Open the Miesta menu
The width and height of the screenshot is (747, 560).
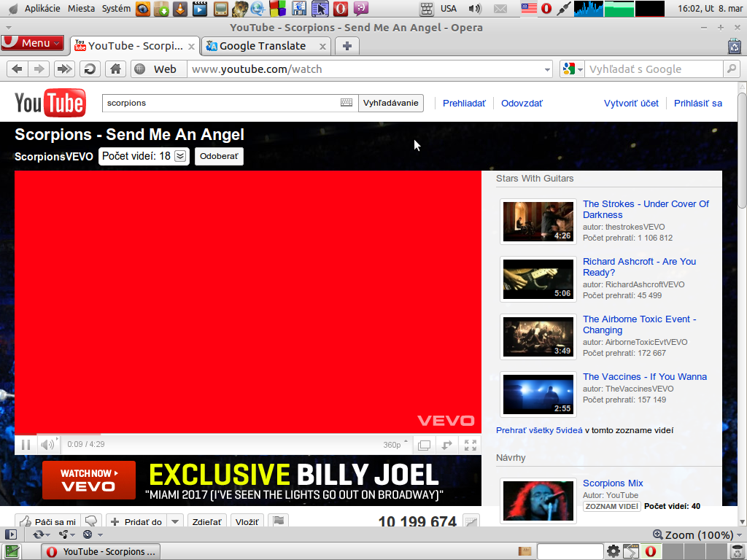coord(82,8)
